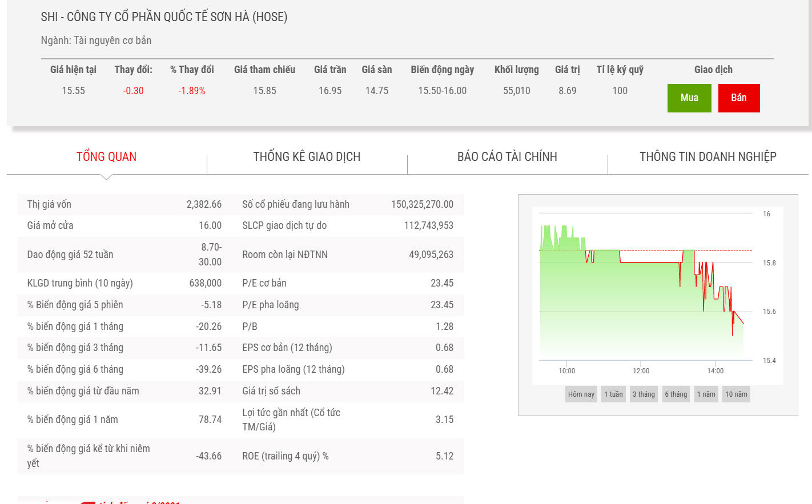Click the Giá hiện tại value 15.55
The width and height of the screenshot is (812, 504).
tap(73, 91)
